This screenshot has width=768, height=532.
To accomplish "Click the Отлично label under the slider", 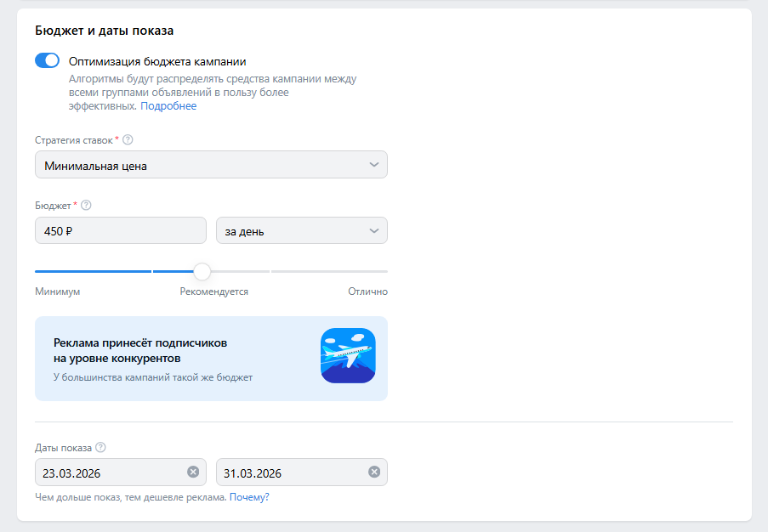I will click(x=367, y=291).
